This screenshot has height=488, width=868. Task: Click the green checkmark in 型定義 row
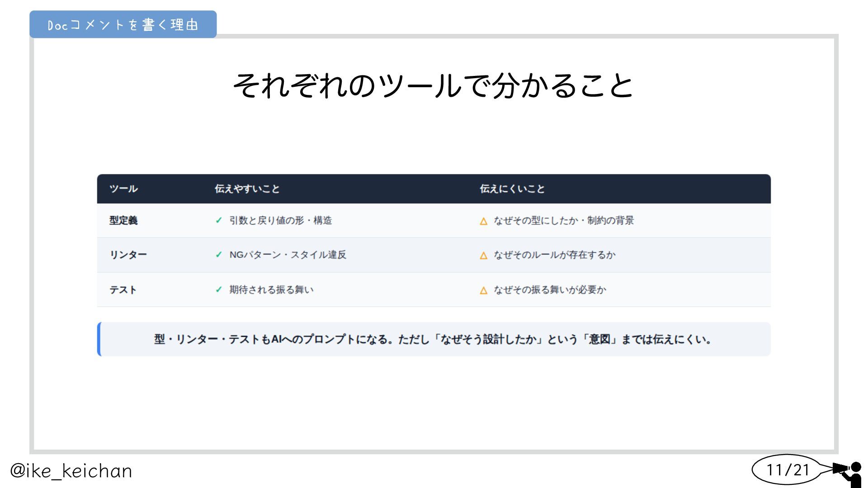click(219, 221)
